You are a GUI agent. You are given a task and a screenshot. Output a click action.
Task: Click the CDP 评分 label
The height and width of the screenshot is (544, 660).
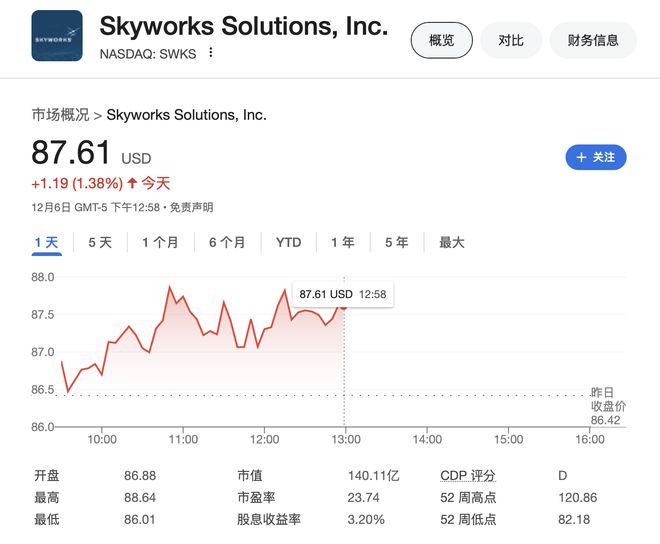tap(468, 476)
